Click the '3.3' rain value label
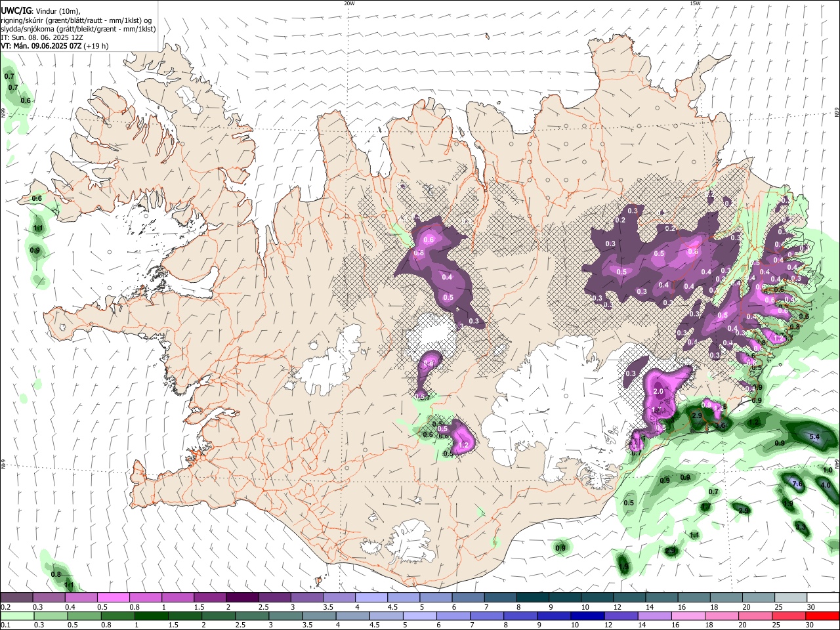This screenshot has height=630, width=840. tap(801, 527)
